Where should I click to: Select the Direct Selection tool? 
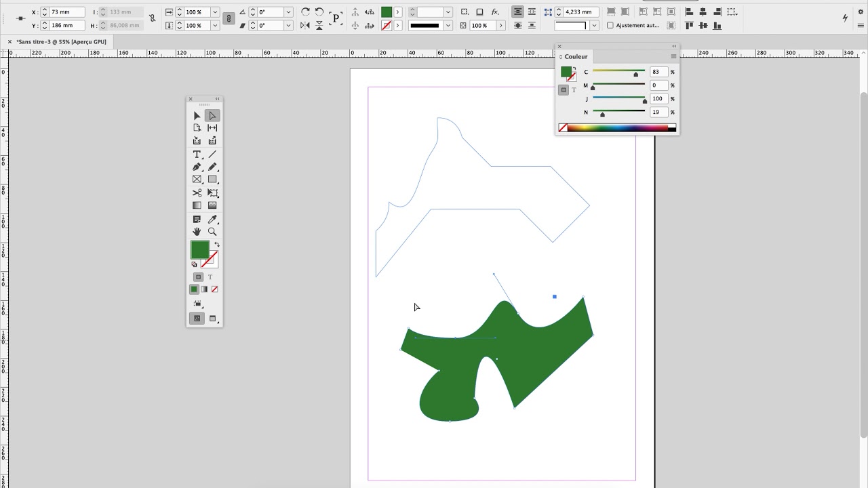pos(212,116)
